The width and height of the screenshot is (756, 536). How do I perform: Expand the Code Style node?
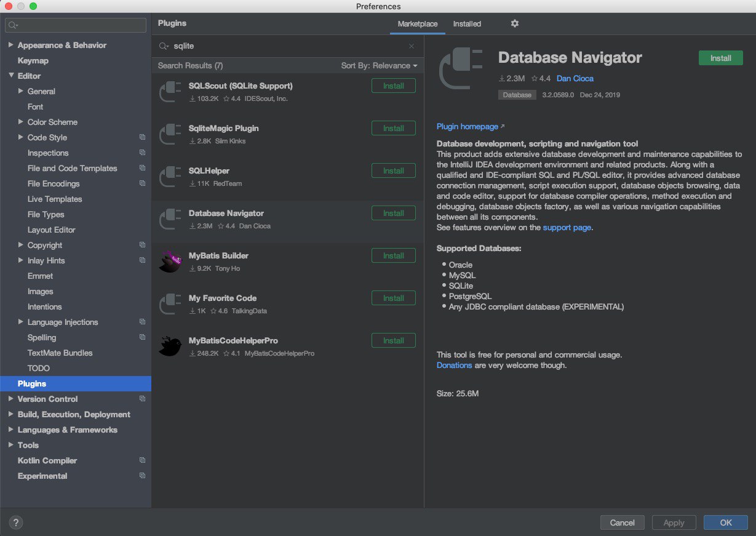[x=21, y=137]
